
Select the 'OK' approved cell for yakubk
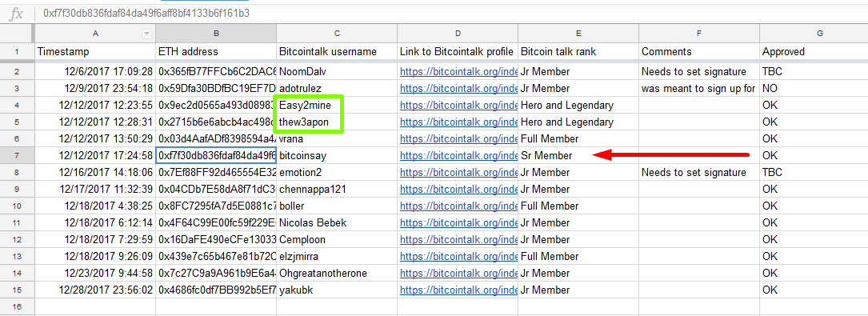(x=814, y=290)
